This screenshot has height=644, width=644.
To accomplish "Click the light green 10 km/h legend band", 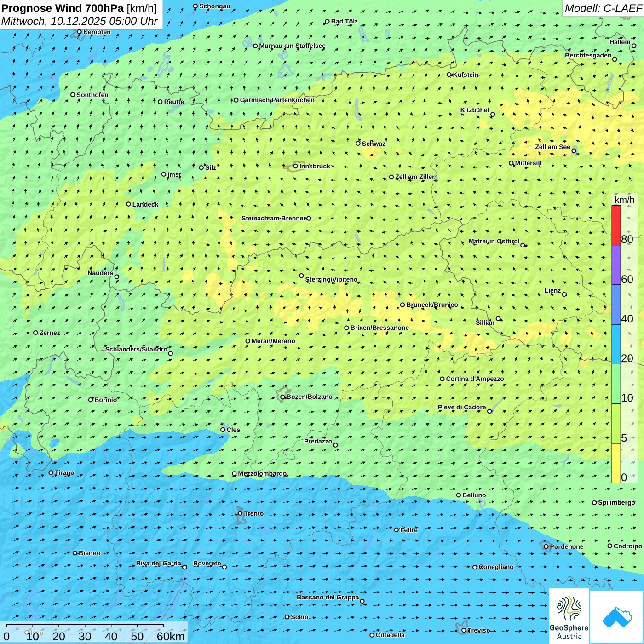I will (616, 384).
